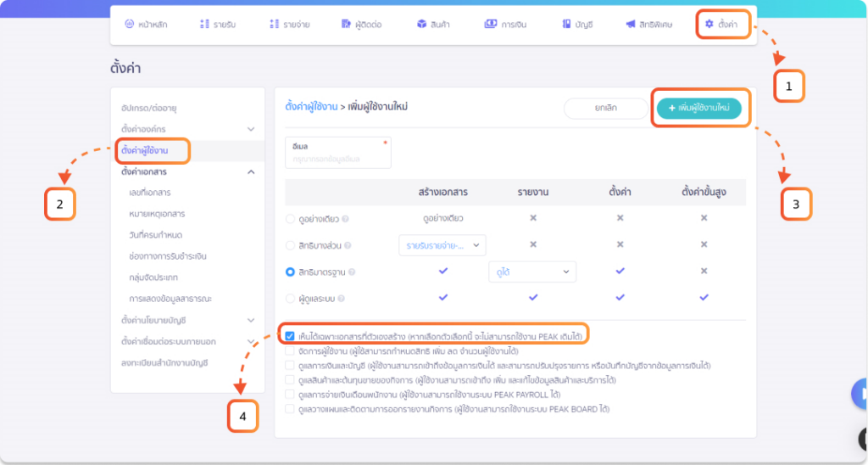Click the box icon for สินค้า

point(421,25)
